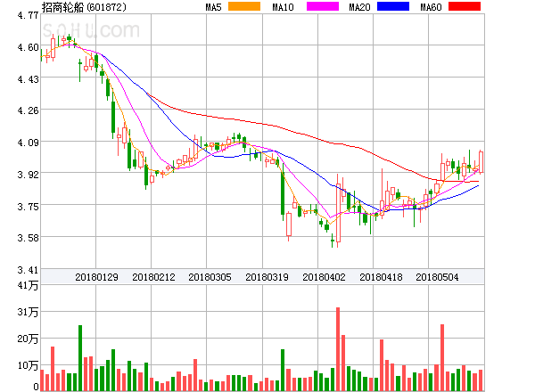The width and height of the screenshot is (535, 392).
Task: Click the MA5 legend label
Action: [x=214, y=7]
